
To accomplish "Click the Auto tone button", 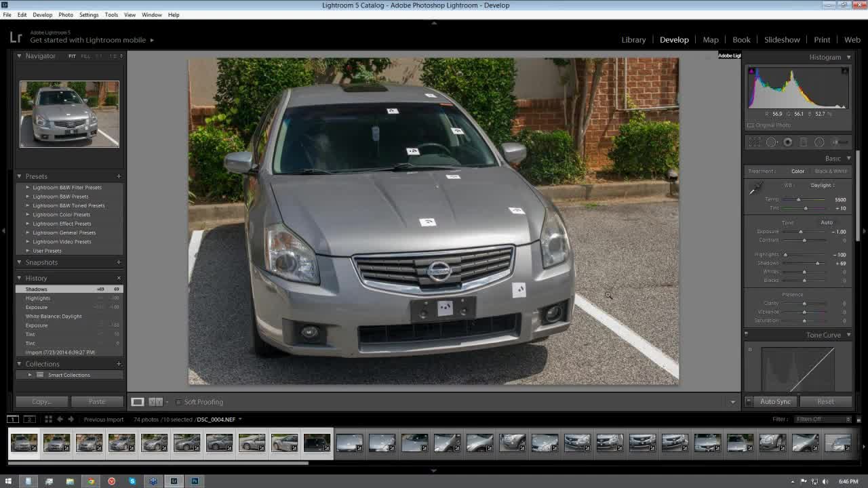I will point(827,222).
